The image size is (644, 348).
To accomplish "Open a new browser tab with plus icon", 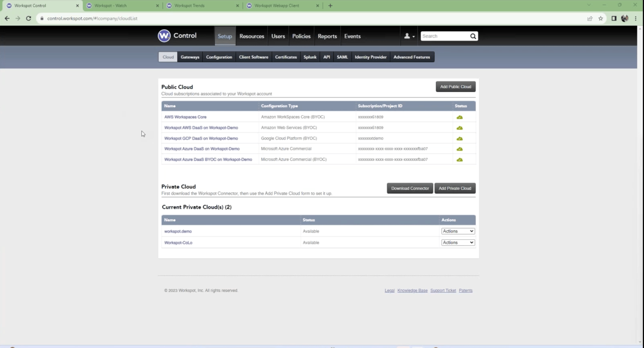I will click(330, 6).
